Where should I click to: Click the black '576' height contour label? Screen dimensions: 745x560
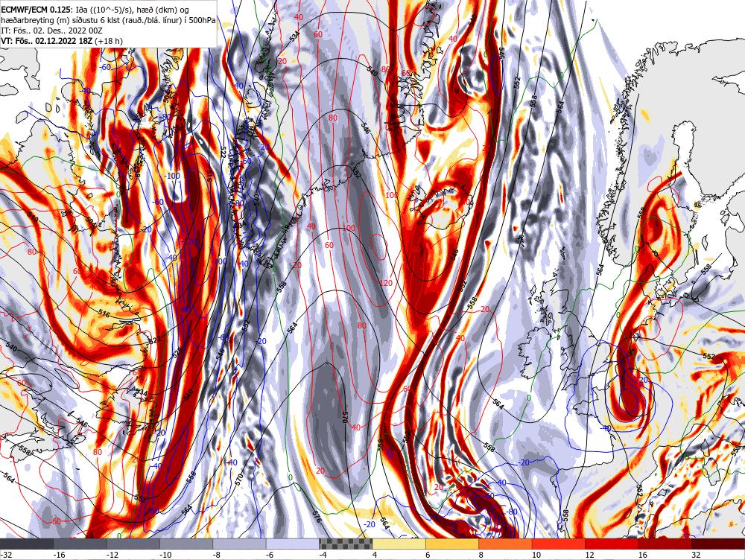[317, 518]
